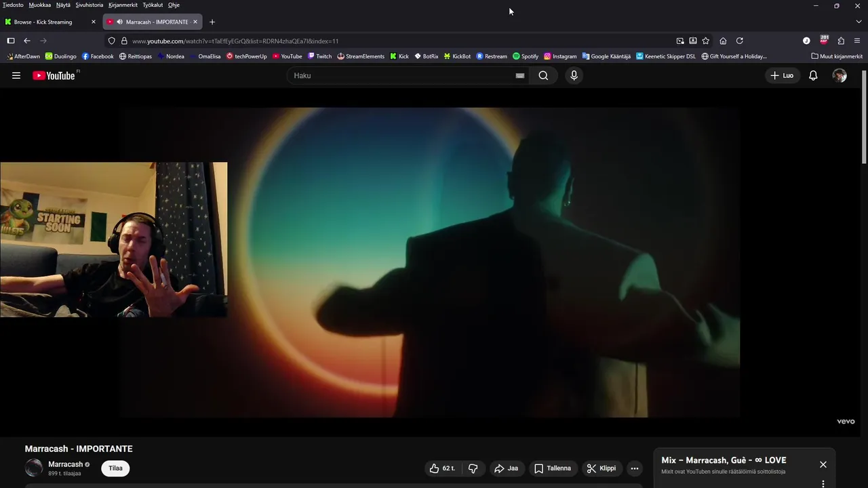Open the Muokkaa menu
868x488 pixels.
(x=40, y=5)
